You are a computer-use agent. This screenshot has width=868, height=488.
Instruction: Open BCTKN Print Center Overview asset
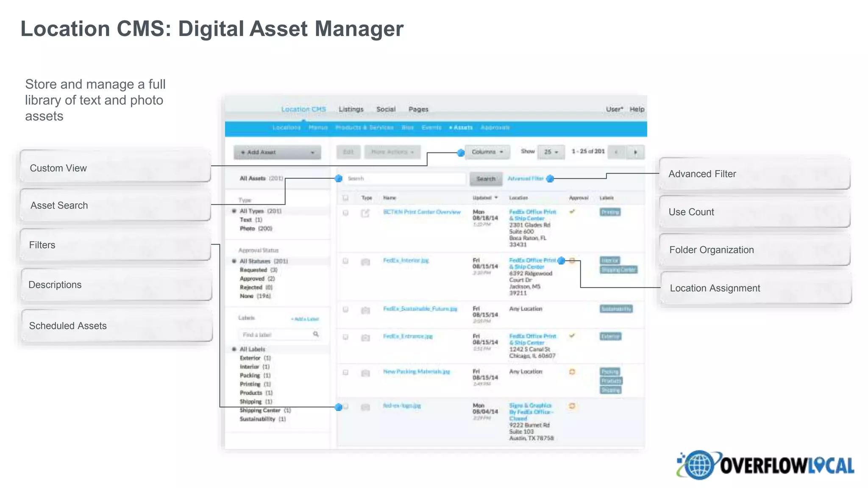coord(422,212)
